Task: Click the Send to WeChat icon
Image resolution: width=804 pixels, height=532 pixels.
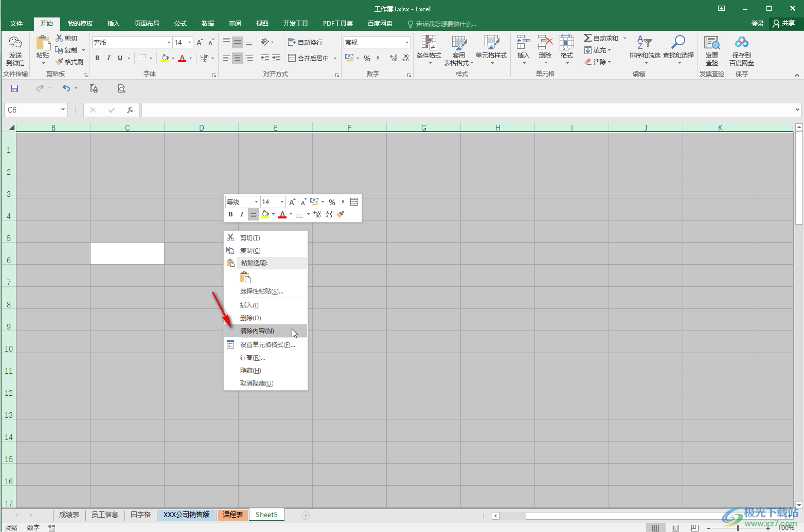Action: (x=15, y=43)
